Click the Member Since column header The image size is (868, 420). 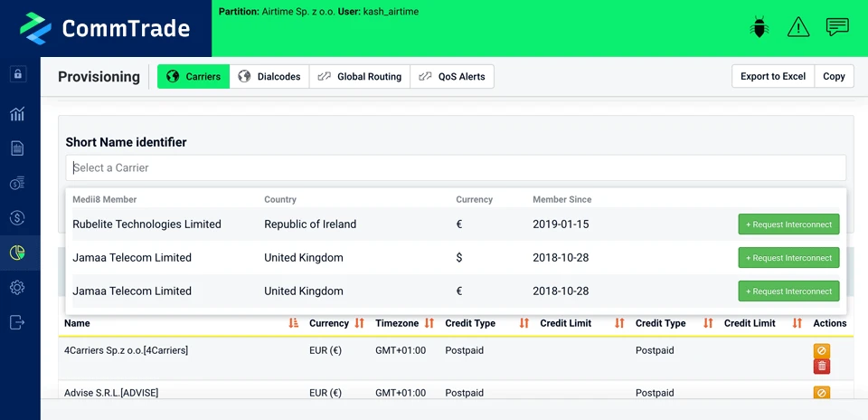point(561,199)
